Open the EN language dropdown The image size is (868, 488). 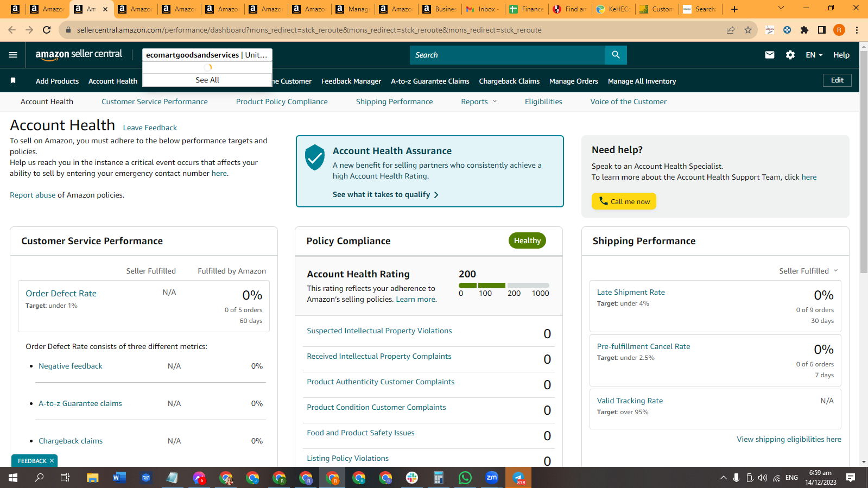click(814, 55)
